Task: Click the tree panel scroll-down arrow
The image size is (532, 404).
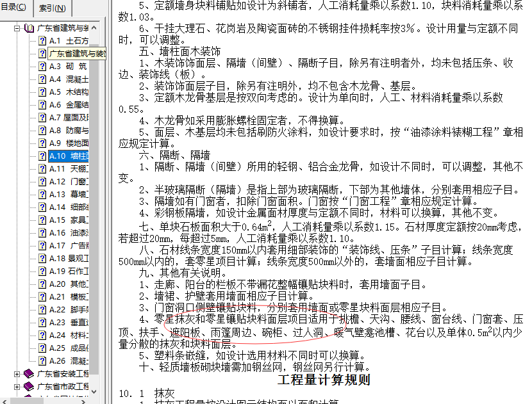Action: (x=94, y=391)
